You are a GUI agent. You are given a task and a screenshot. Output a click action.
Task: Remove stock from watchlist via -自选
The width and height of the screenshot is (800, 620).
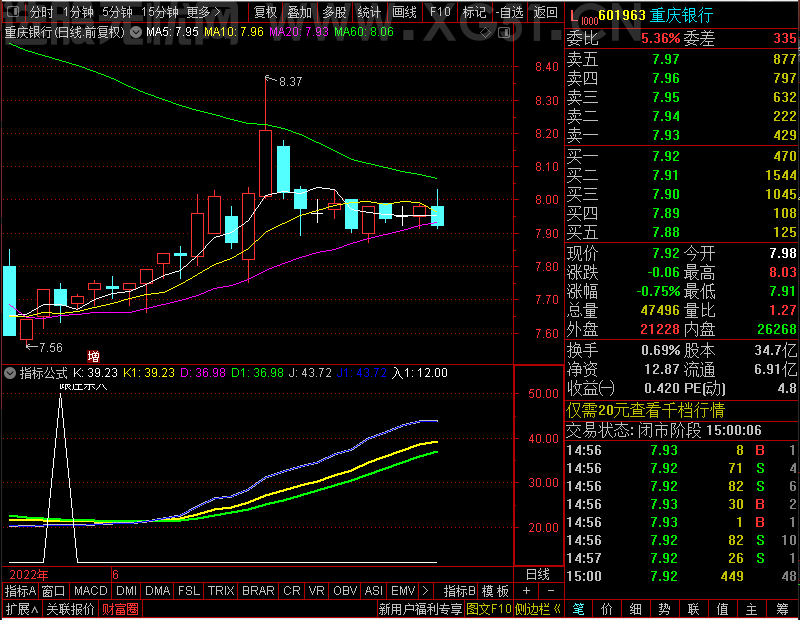(x=510, y=12)
